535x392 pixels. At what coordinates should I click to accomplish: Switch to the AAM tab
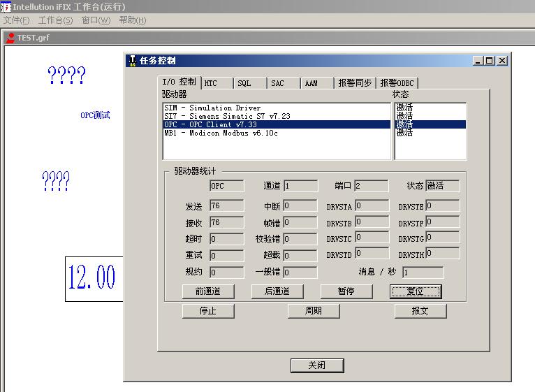coord(318,83)
